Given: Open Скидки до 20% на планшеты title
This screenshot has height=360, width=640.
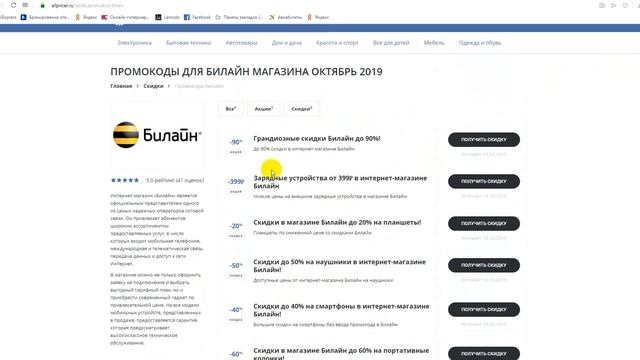Looking at the screenshot, I should (337, 222).
